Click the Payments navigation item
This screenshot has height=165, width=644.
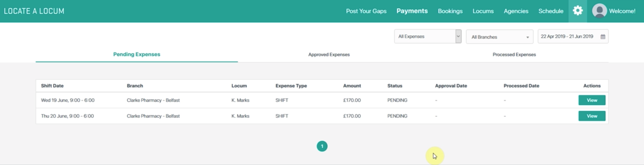pyautogui.click(x=412, y=11)
